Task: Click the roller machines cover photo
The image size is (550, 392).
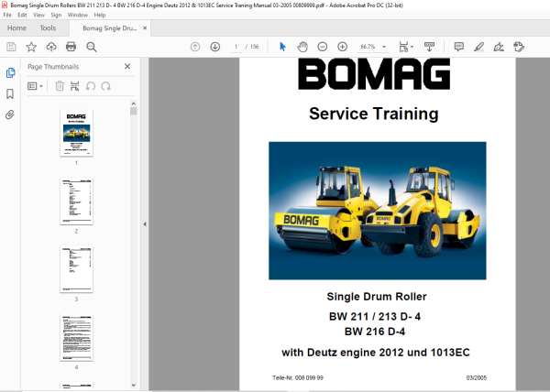Action: [378, 211]
